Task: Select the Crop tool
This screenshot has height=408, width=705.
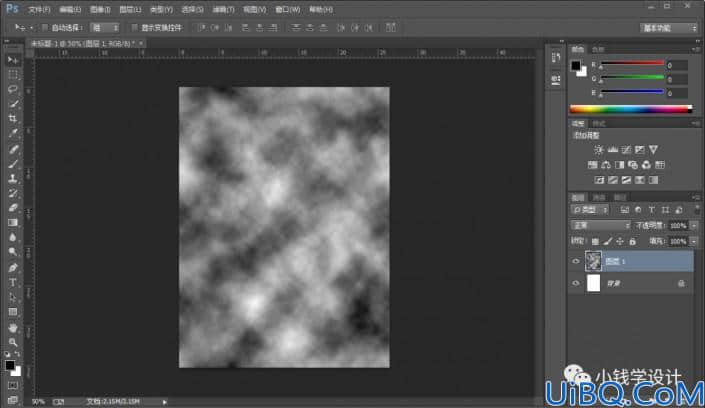Action: (x=13, y=118)
